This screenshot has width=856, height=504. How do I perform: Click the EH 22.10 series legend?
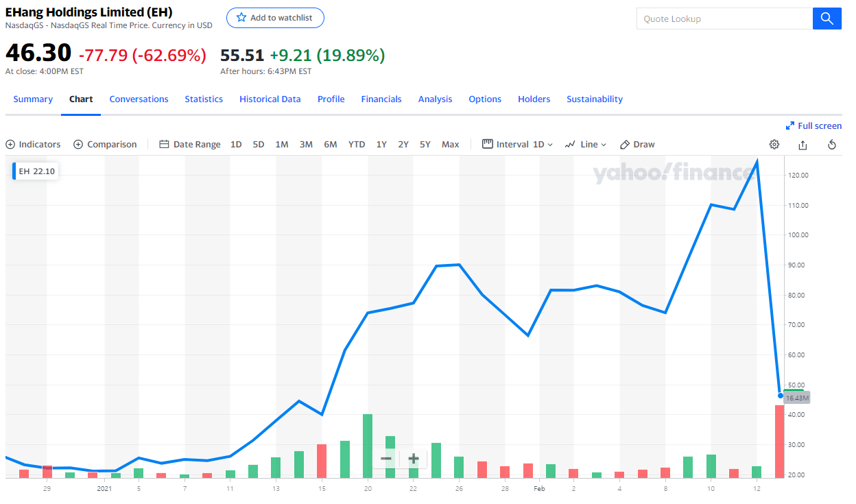tap(35, 171)
